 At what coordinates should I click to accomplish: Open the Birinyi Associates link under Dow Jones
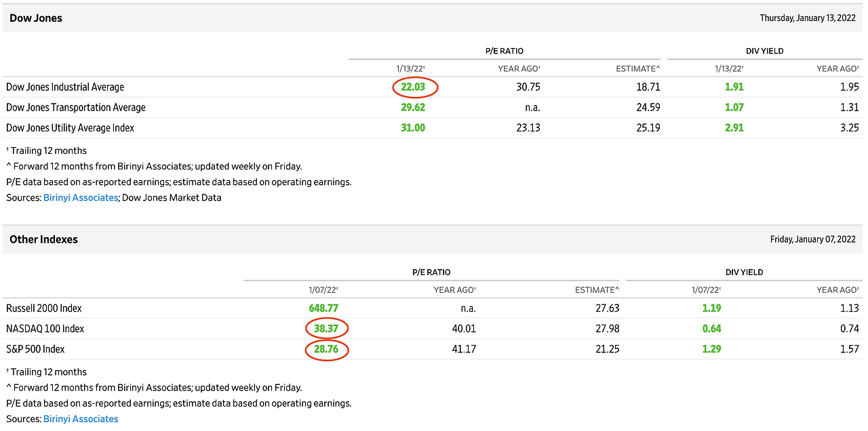(81, 198)
